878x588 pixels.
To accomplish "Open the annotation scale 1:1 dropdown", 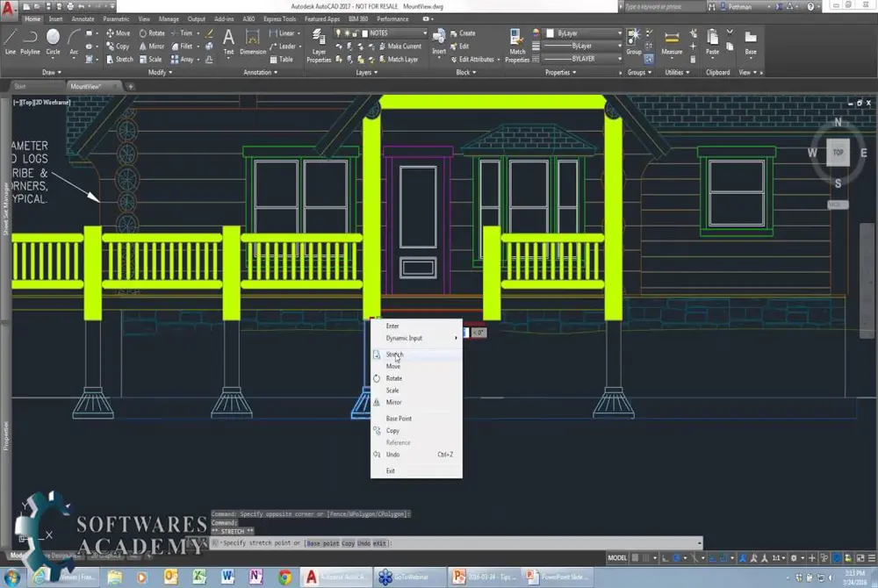I will [x=778, y=558].
